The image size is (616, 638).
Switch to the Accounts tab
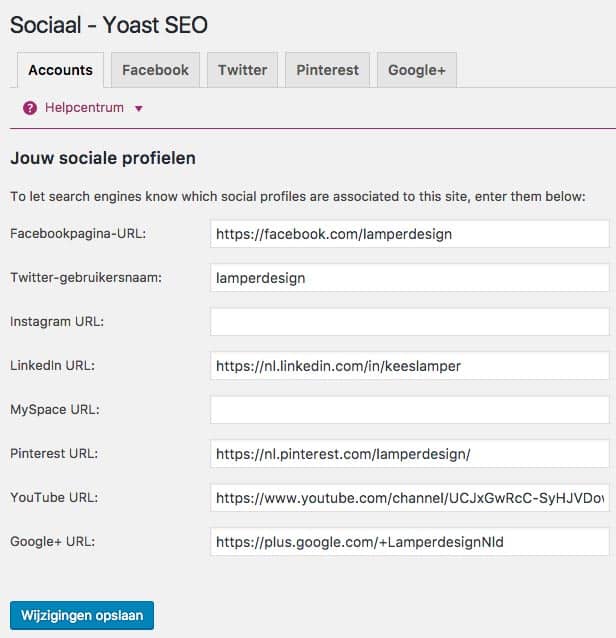[60, 70]
